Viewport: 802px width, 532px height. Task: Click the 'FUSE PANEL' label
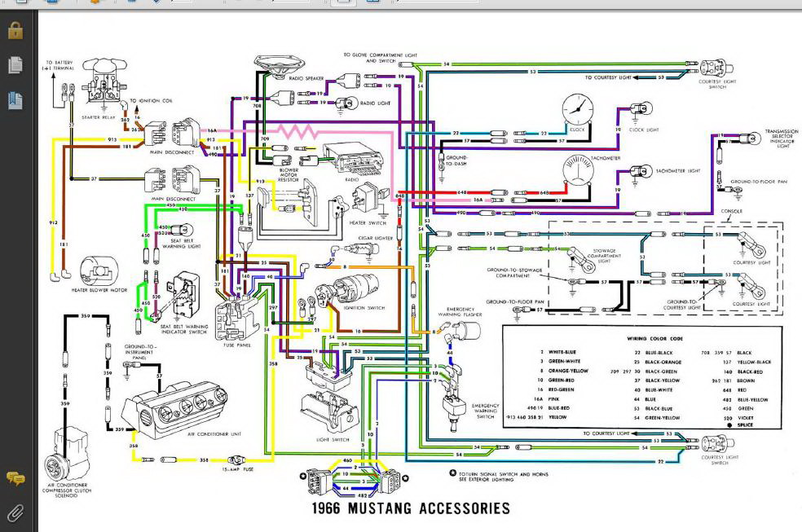pyautogui.click(x=237, y=345)
